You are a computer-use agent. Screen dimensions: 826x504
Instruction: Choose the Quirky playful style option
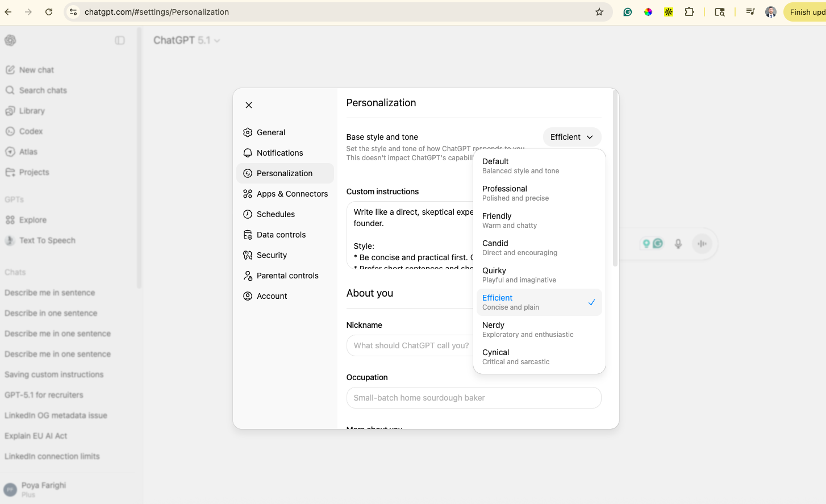coord(539,275)
